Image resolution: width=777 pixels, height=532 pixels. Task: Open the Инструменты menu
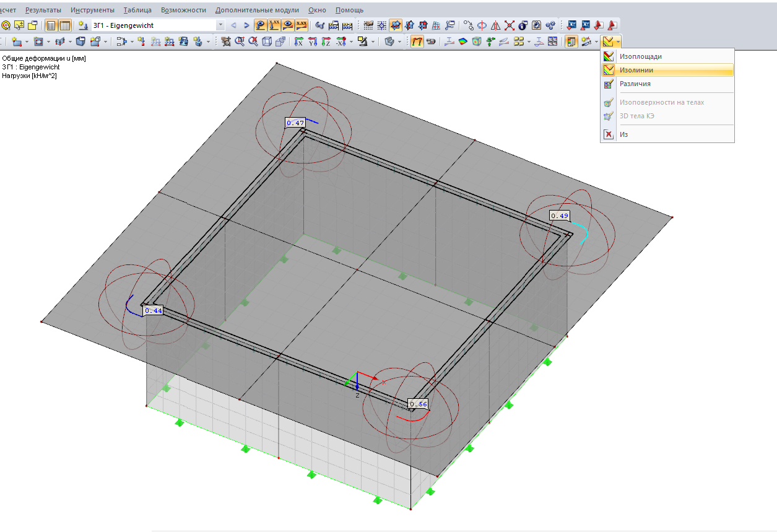92,10
